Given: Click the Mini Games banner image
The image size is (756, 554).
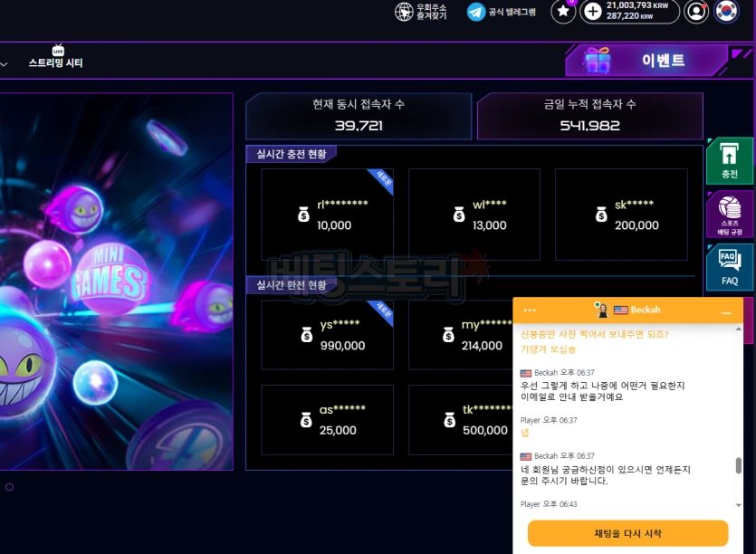Looking at the screenshot, I should tap(116, 282).
